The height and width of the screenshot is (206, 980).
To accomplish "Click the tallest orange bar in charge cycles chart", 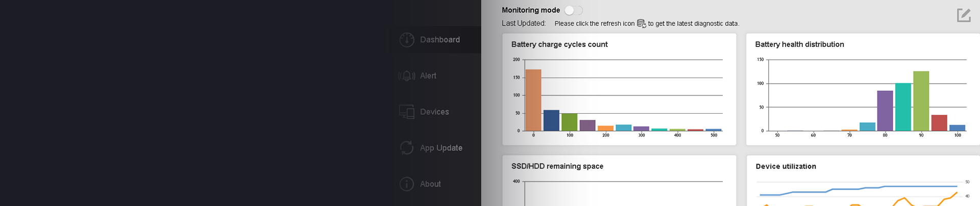I will pos(533,100).
